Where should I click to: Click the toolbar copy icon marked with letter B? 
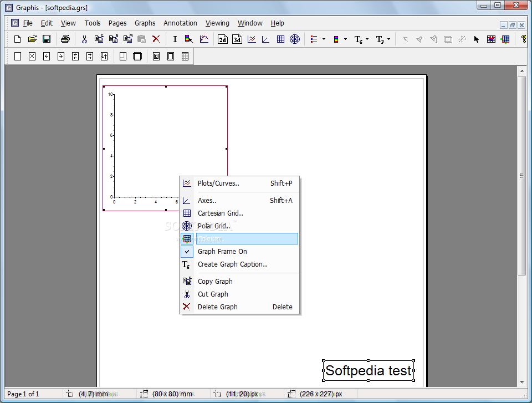pyautogui.click(x=113, y=39)
